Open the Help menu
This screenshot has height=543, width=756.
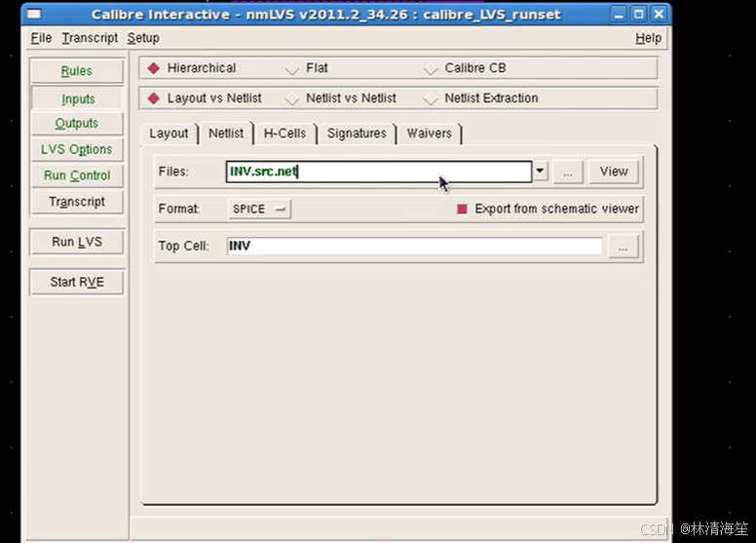[648, 38]
